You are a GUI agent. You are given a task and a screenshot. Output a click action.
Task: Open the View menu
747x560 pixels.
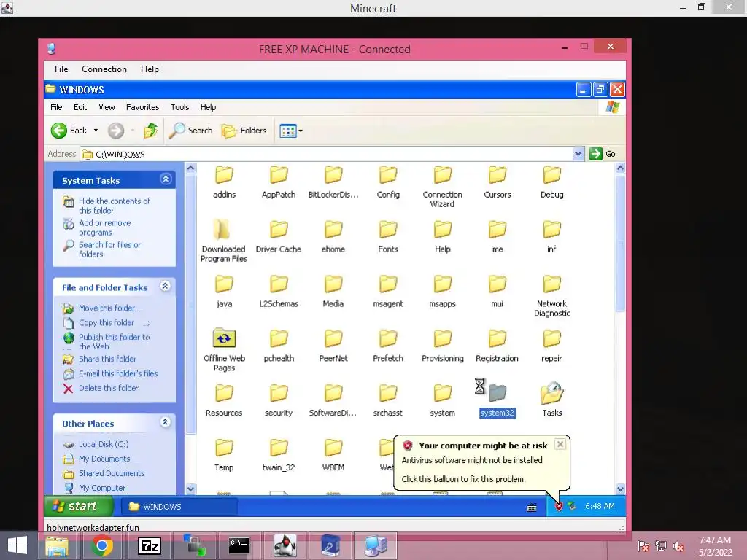click(107, 107)
